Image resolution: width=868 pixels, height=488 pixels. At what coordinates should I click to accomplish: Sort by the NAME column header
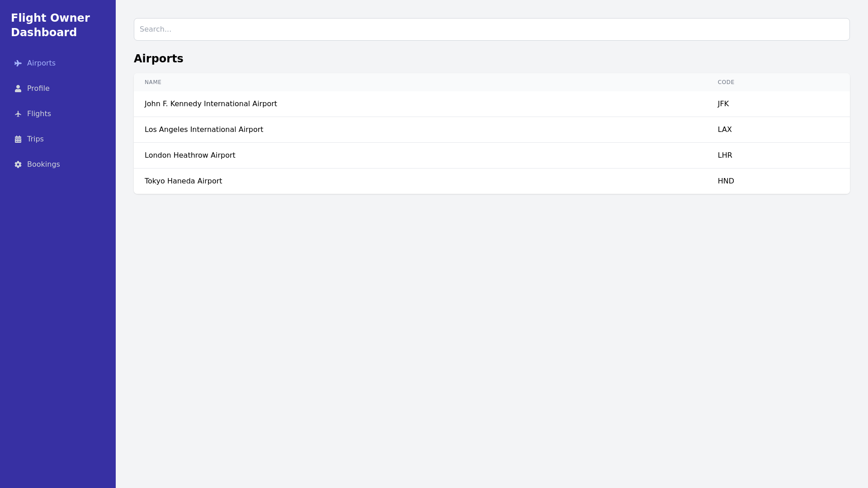(153, 82)
